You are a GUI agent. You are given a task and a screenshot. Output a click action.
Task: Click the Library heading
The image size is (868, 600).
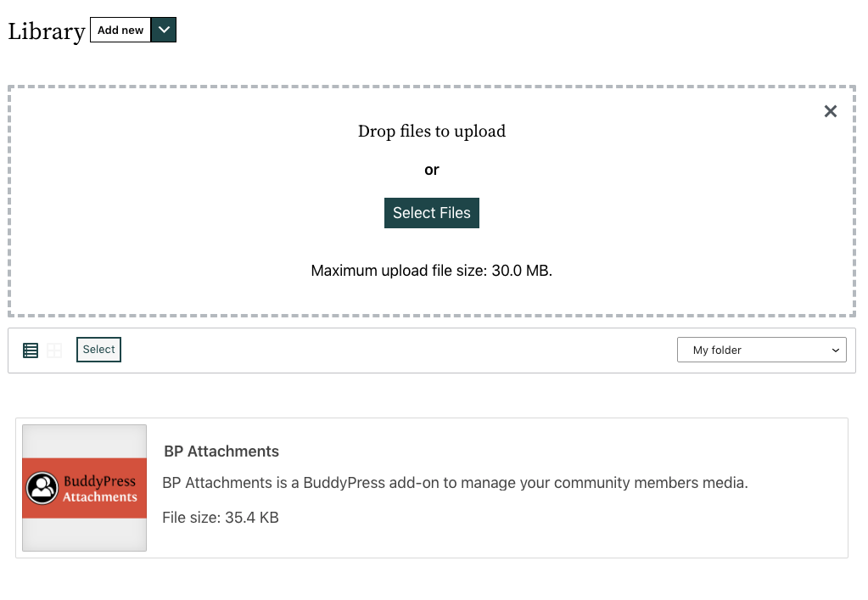[47, 31]
